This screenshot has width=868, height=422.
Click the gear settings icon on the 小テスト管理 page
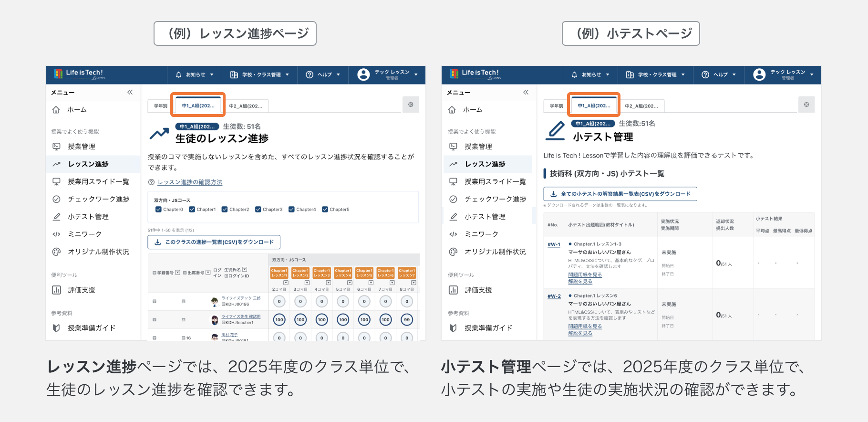pyautogui.click(x=806, y=105)
